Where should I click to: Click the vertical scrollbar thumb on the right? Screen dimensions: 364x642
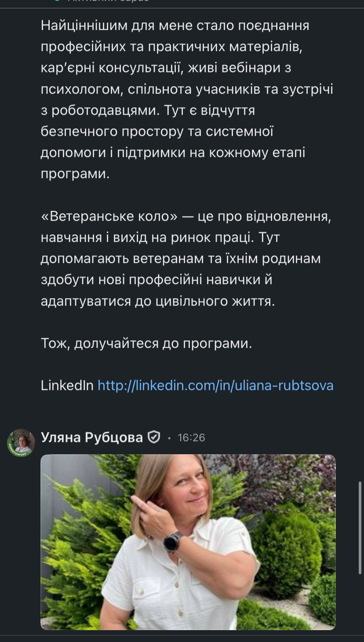click(360, 528)
